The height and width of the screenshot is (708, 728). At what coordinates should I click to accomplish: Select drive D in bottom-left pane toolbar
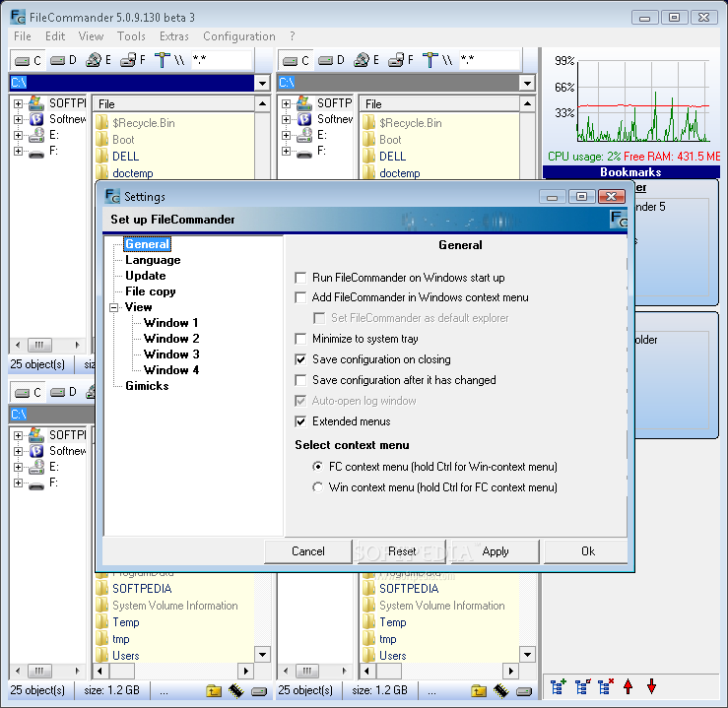pos(63,393)
